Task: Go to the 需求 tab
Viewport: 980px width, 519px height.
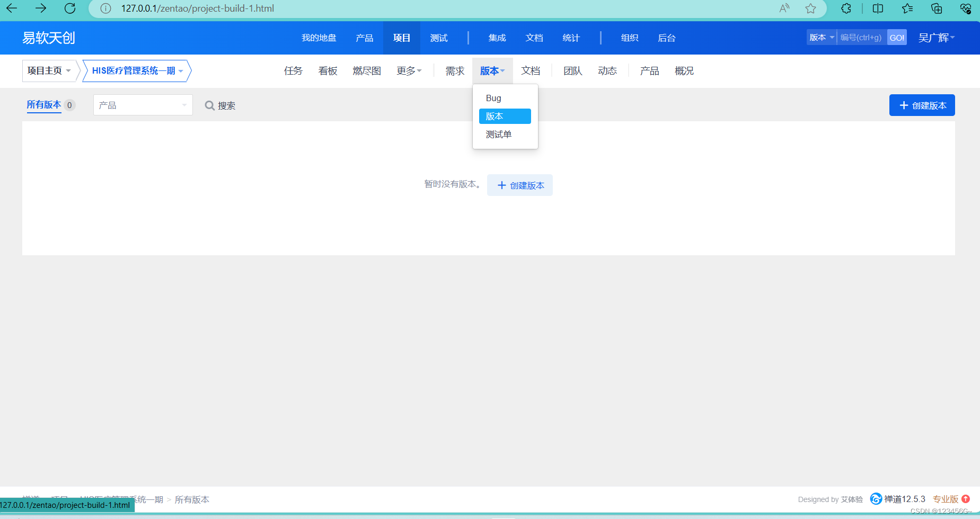Action: (455, 71)
